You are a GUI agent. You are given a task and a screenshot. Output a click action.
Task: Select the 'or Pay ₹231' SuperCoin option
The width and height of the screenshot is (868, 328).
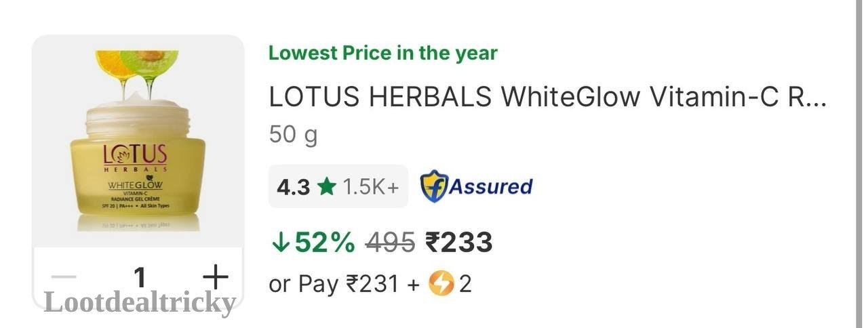point(370,284)
